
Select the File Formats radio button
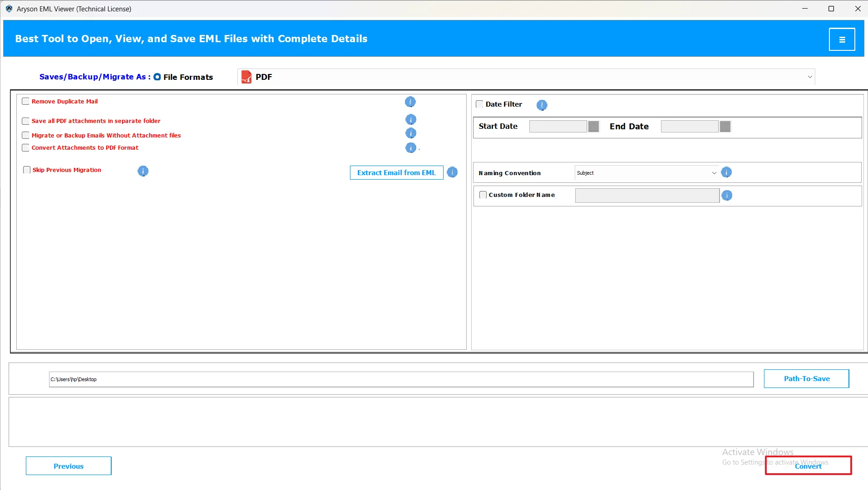coord(157,77)
